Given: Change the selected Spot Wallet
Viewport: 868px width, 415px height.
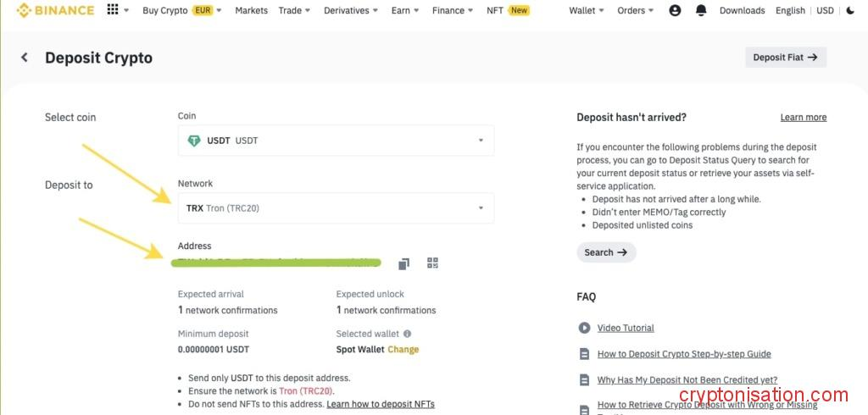Looking at the screenshot, I should click(403, 349).
